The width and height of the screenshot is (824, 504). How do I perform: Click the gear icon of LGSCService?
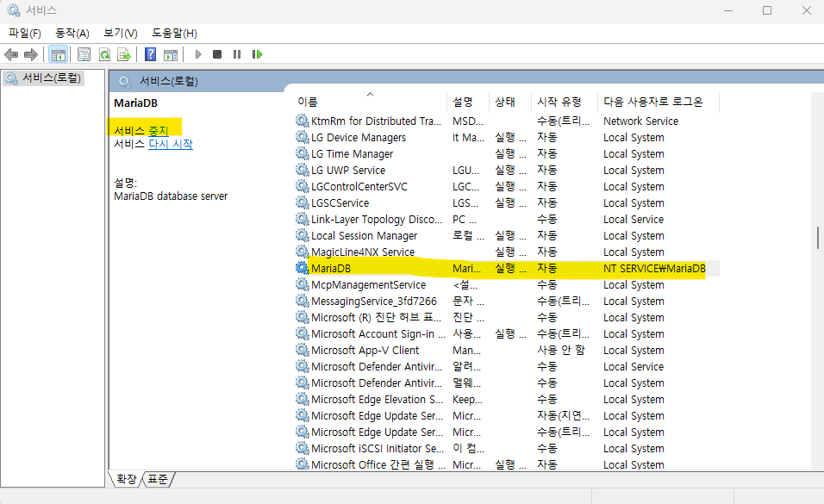pyautogui.click(x=302, y=202)
